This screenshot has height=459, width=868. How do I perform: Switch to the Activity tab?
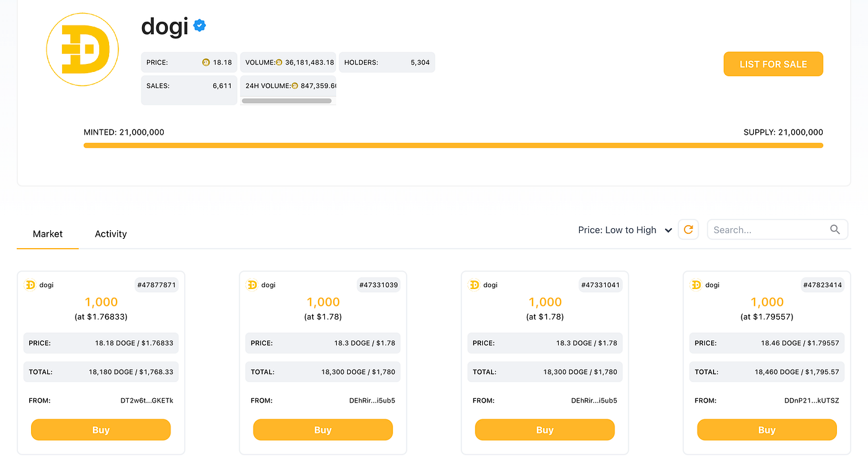pos(110,234)
